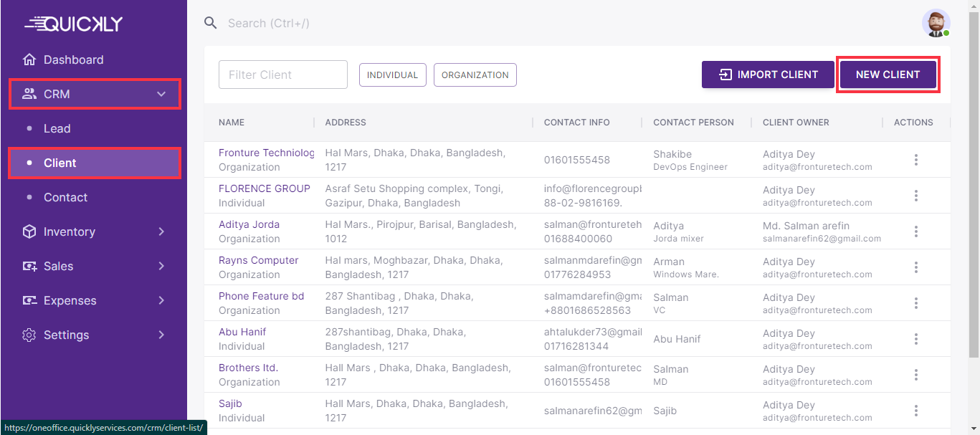Viewport: 980px width, 435px height.
Task: Click the Settings gear icon
Action: pos(29,335)
